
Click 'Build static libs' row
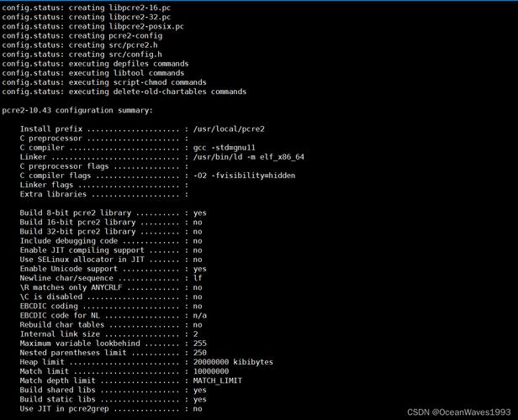click(x=114, y=399)
